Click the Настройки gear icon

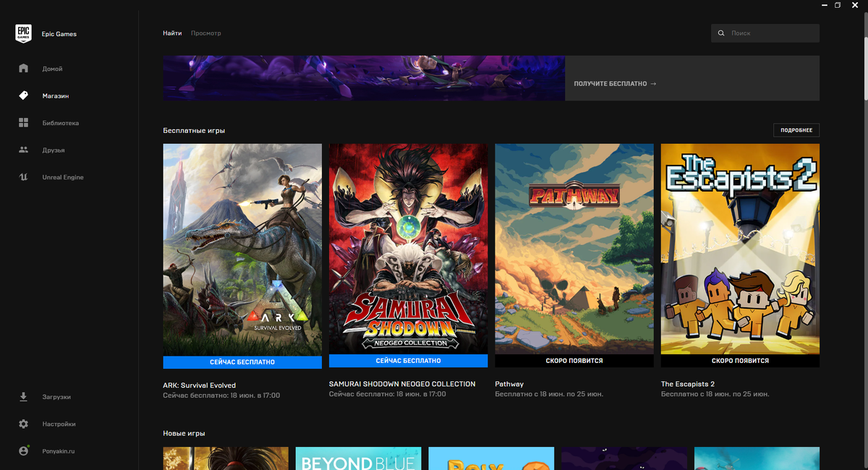23,424
